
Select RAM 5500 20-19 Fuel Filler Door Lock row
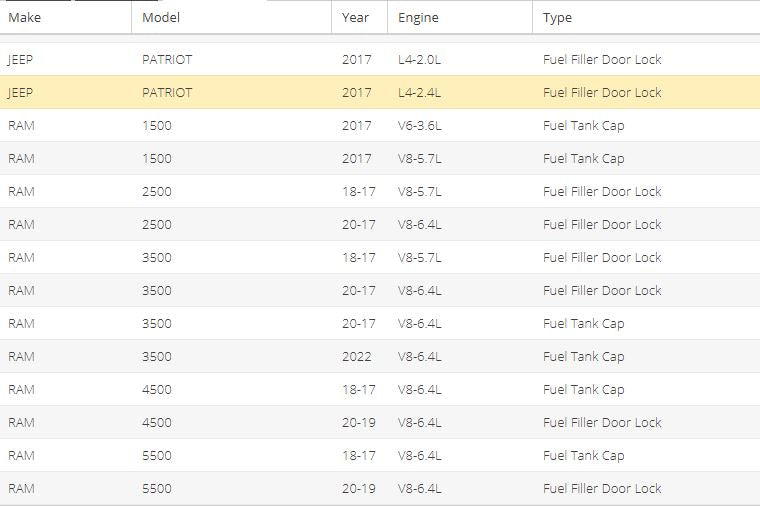[x=380, y=488]
